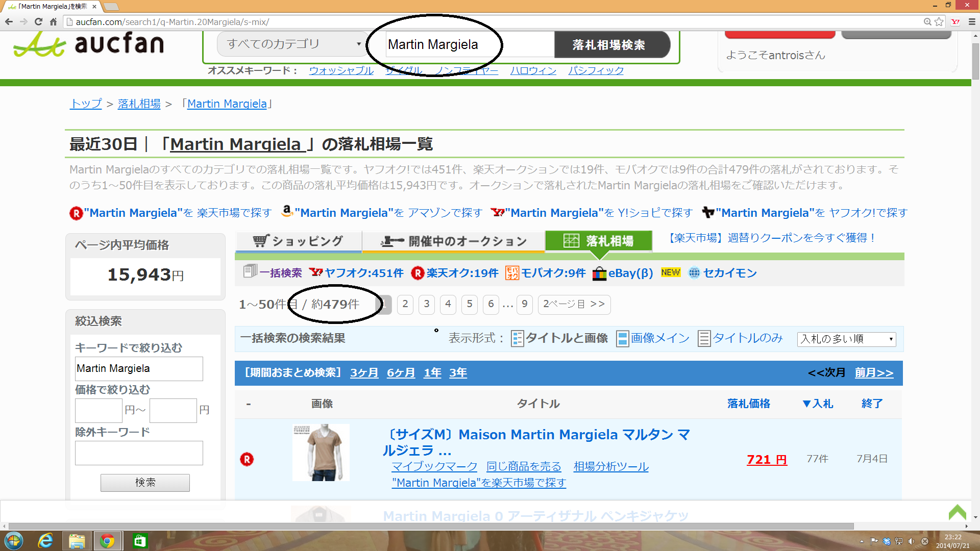Click the トップ breadcrumb link
980x551 pixels.
pyautogui.click(x=86, y=104)
